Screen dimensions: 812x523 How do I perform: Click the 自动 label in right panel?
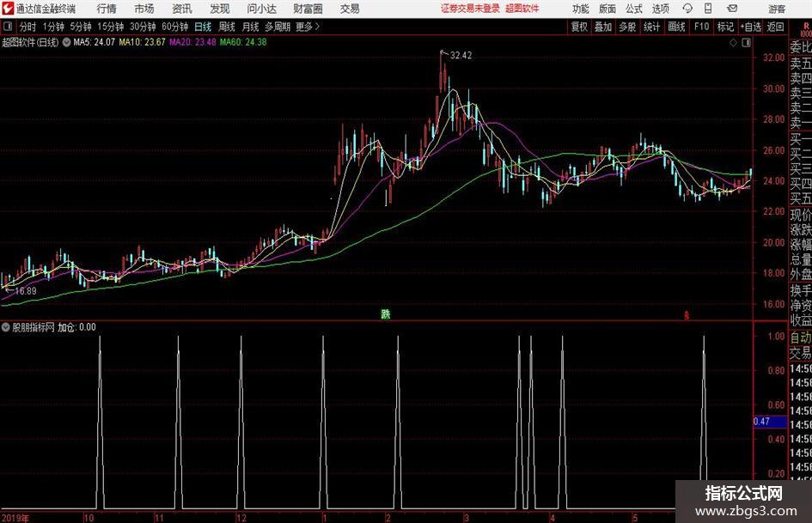pyautogui.click(x=801, y=338)
